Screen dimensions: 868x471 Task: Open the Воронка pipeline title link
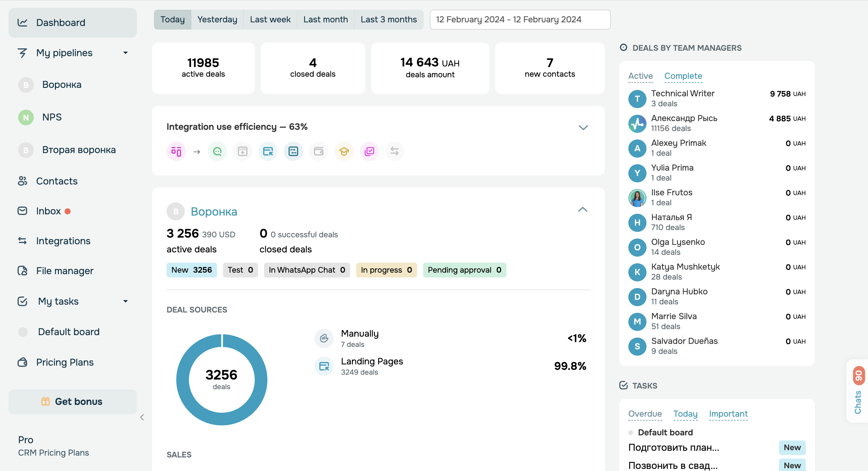214,212
